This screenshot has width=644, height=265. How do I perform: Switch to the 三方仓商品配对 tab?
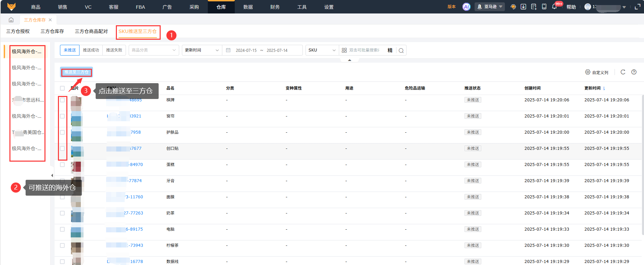tap(91, 31)
